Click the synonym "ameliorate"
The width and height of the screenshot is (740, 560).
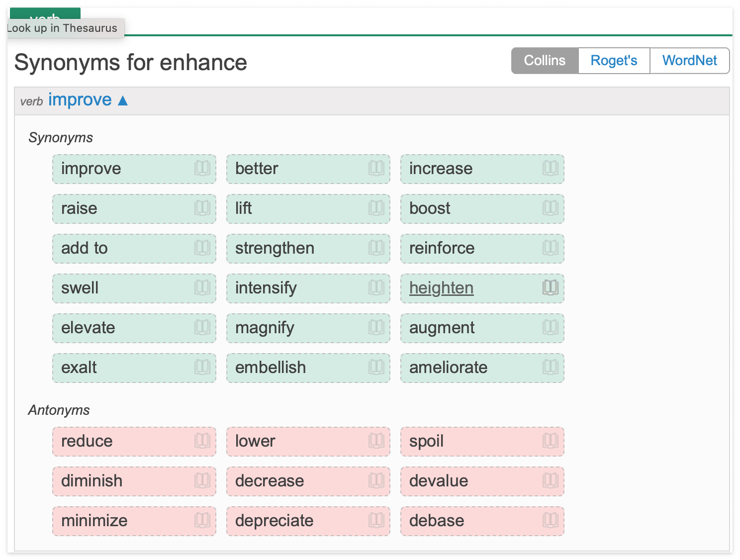(448, 368)
